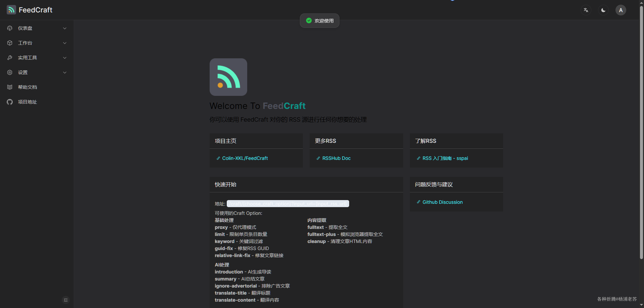Click the 'limit - 限制单页条目数量' option text
This screenshot has height=308, width=644.
pyautogui.click(x=241, y=234)
